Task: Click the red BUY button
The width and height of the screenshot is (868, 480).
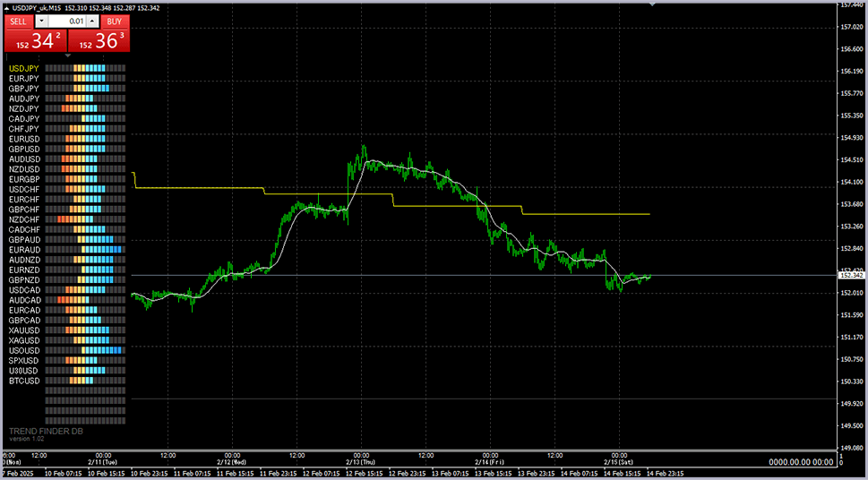Action: 113,21
